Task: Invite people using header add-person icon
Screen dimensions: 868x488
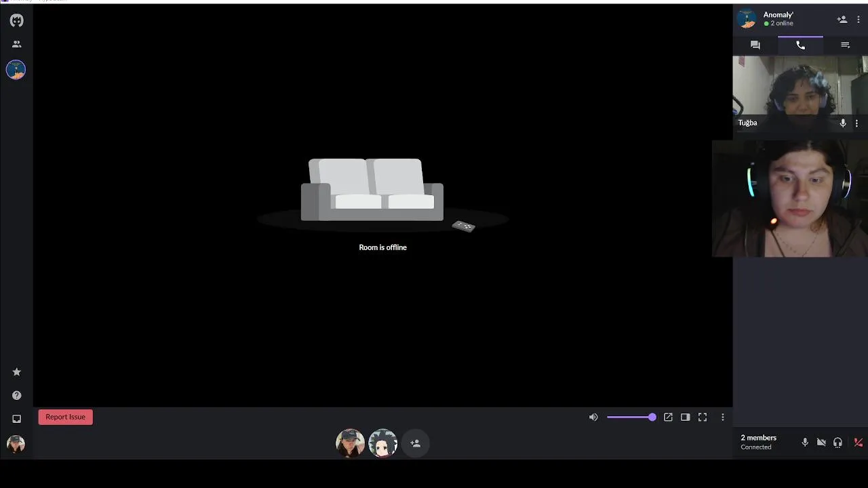Action: click(842, 20)
